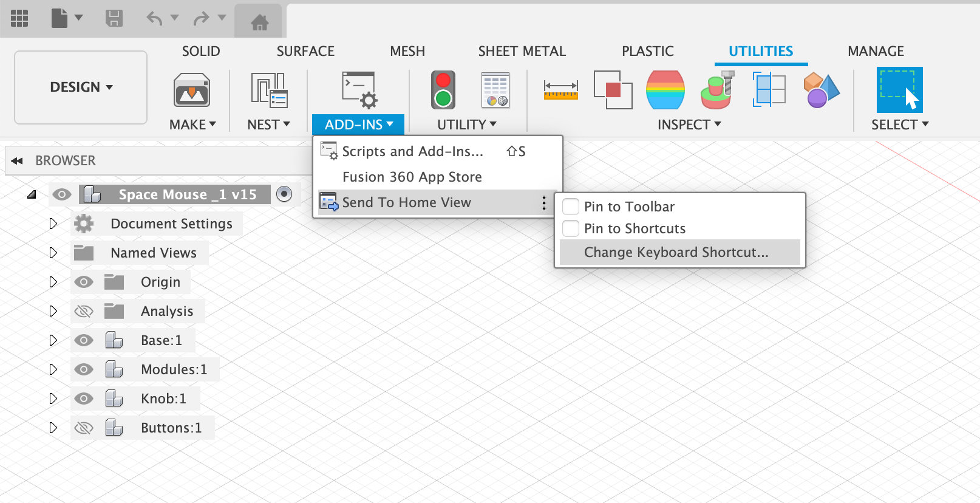Expand the Buttons:1 node
Viewport: 980px width, 503px height.
pyautogui.click(x=53, y=428)
